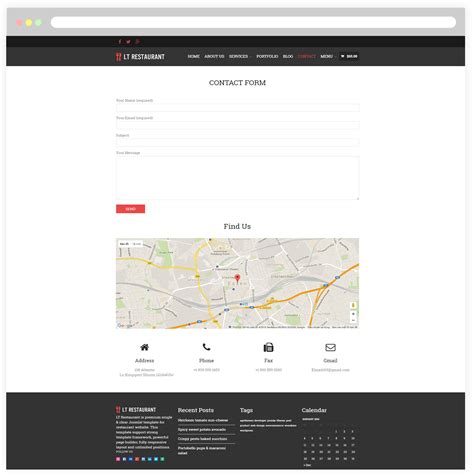This screenshot has width=474, height=476.
Task: Click the Subject input field
Action: (x=238, y=143)
